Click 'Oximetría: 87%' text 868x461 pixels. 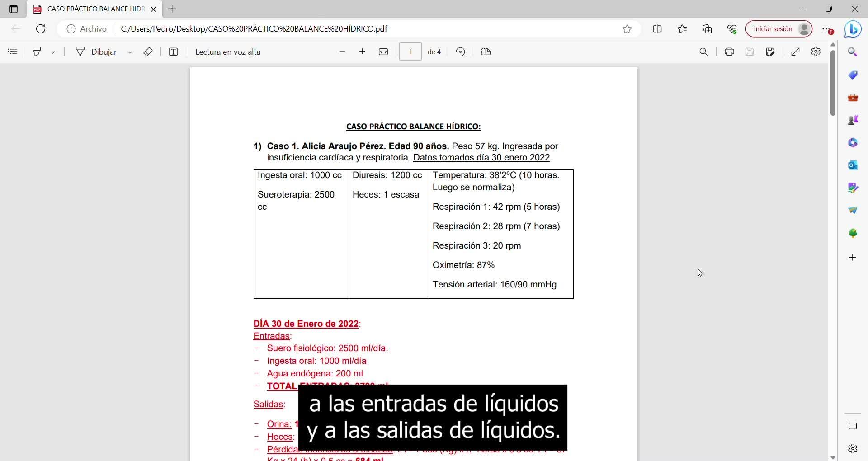tap(464, 265)
